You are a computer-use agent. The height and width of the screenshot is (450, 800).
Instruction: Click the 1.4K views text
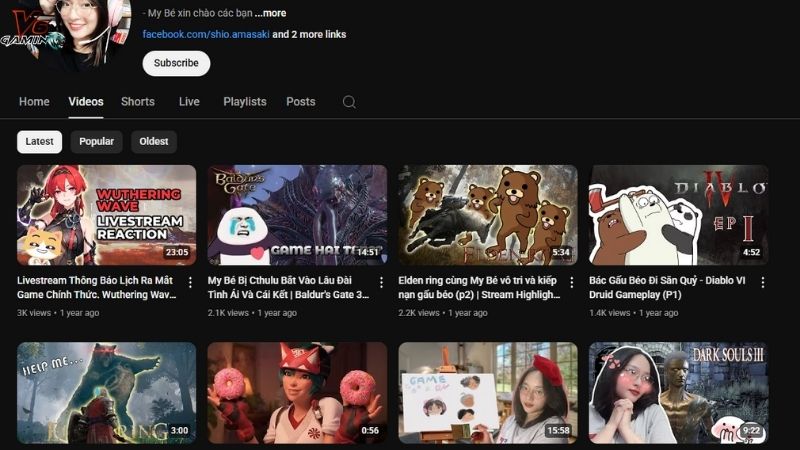610,313
